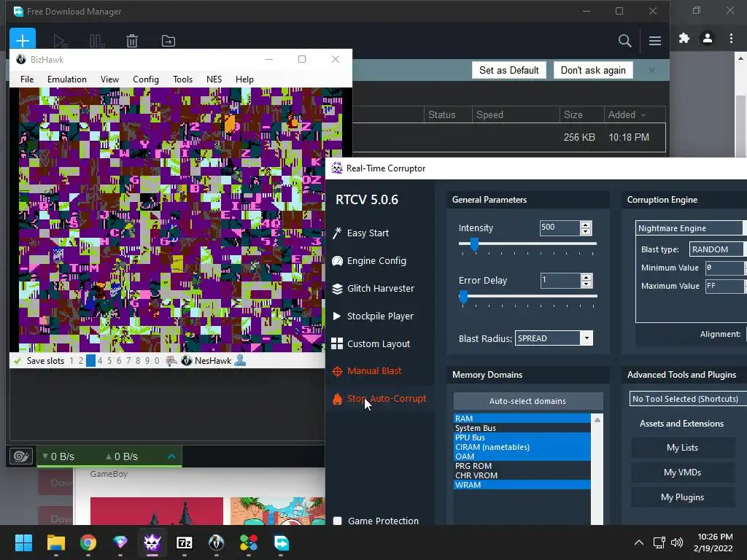Screen dimensions: 747x560
Task: Open the Config menu in BizHawk
Action: pos(146,79)
